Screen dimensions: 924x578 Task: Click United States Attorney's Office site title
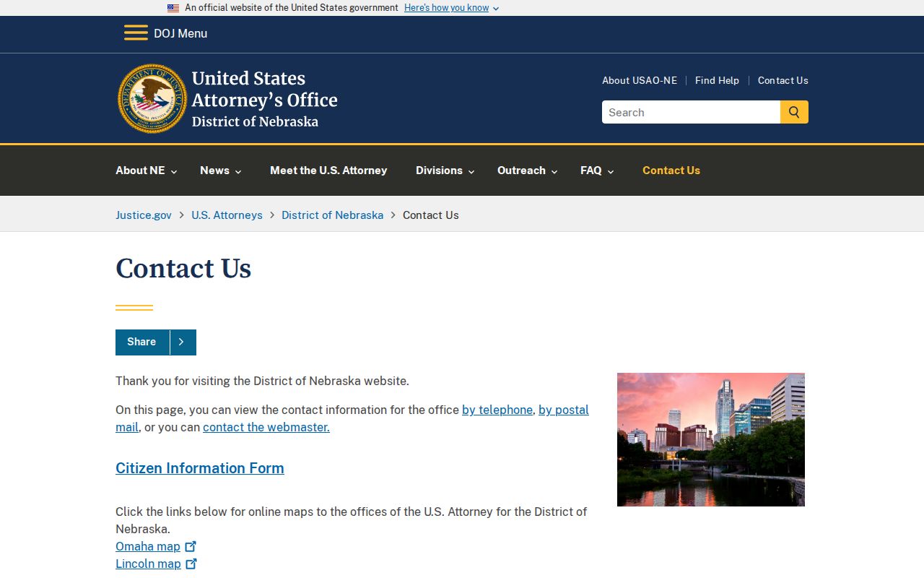[264, 99]
